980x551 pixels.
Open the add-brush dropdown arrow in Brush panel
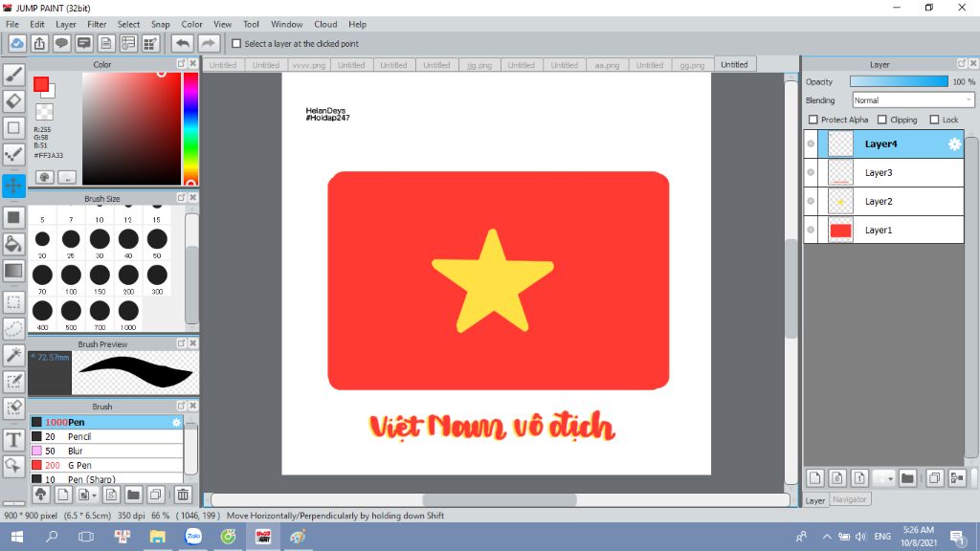tap(94, 496)
